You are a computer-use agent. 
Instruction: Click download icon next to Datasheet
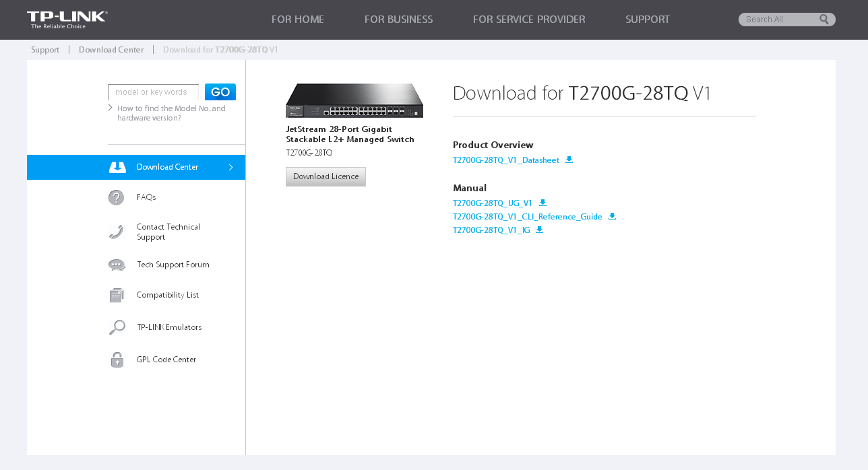click(x=569, y=160)
